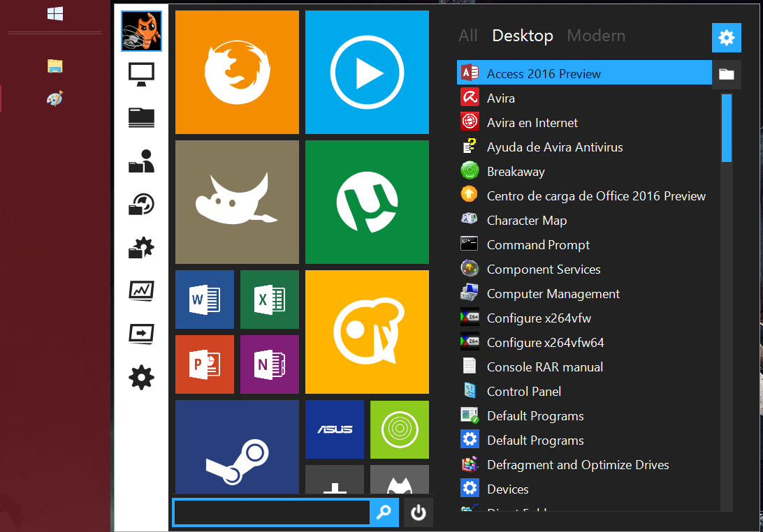Open the Word tile
This screenshot has width=763, height=532.
pos(205,300)
